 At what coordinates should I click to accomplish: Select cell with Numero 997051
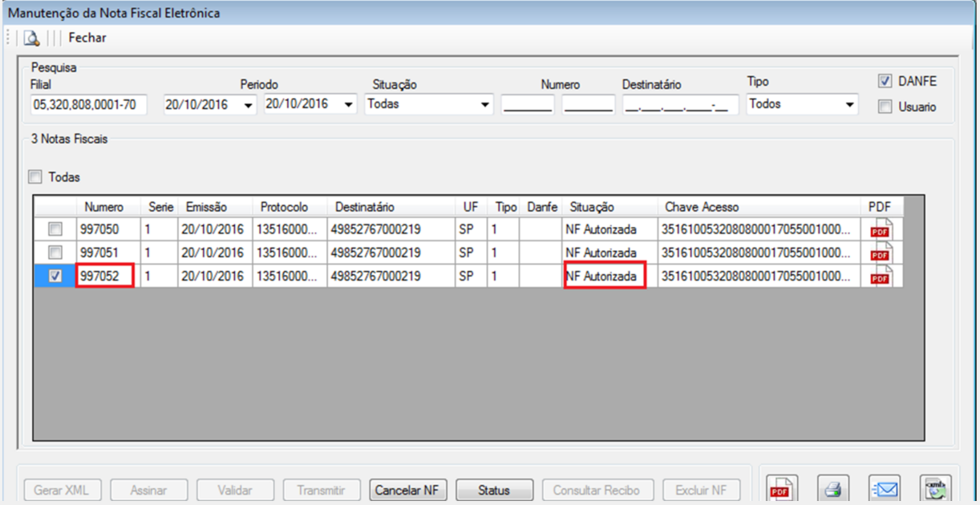click(108, 252)
